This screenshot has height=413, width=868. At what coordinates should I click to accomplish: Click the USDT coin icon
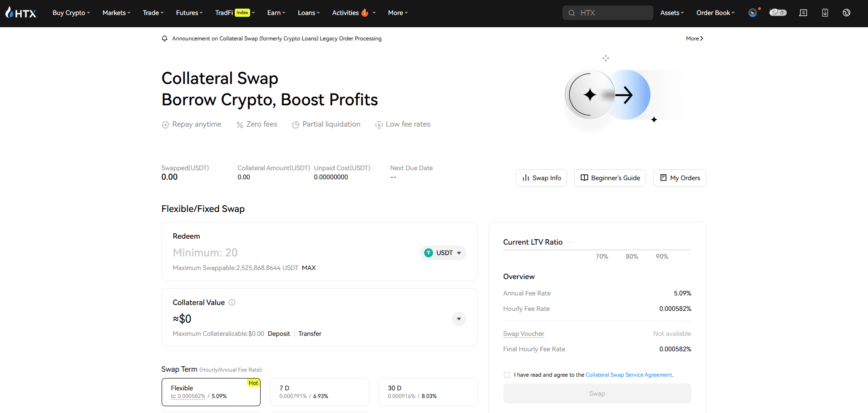coord(429,253)
